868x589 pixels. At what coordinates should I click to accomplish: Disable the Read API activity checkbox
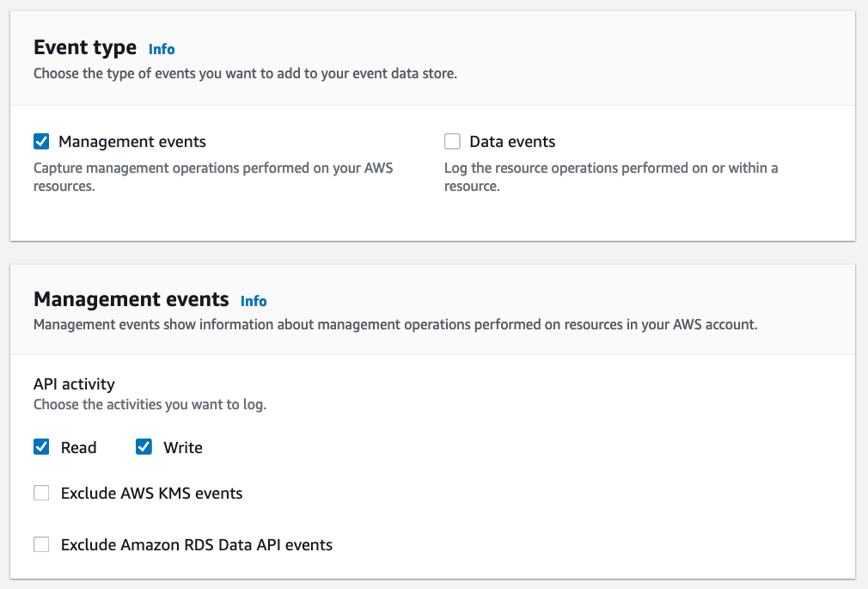pyautogui.click(x=41, y=446)
